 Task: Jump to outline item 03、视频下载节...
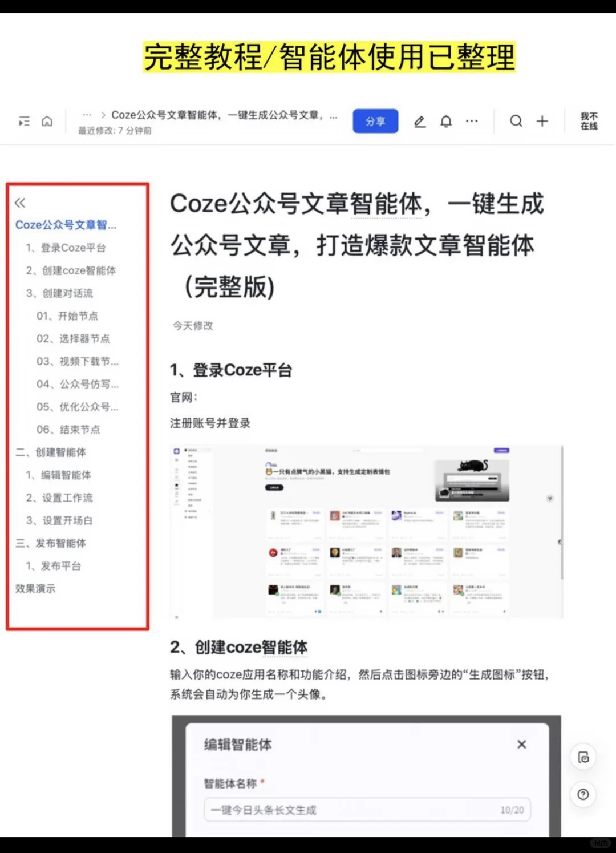point(78,362)
